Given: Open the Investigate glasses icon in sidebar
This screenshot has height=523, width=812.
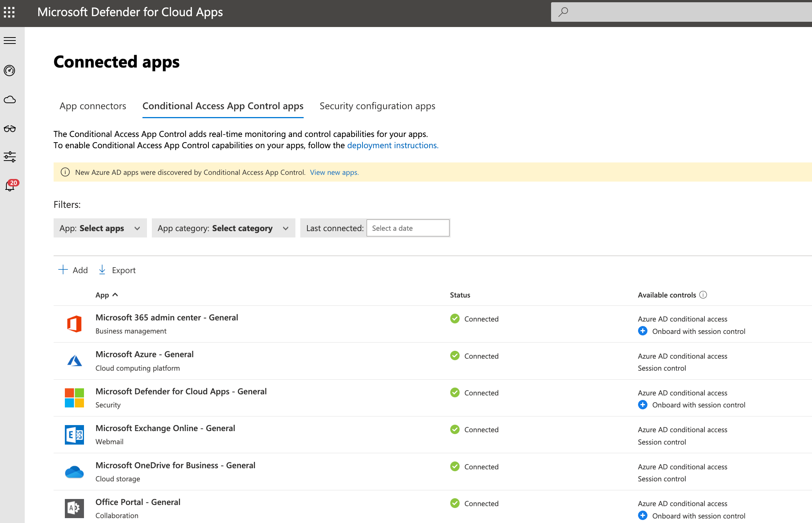Looking at the screenshot, I should [x=10, y=129].
